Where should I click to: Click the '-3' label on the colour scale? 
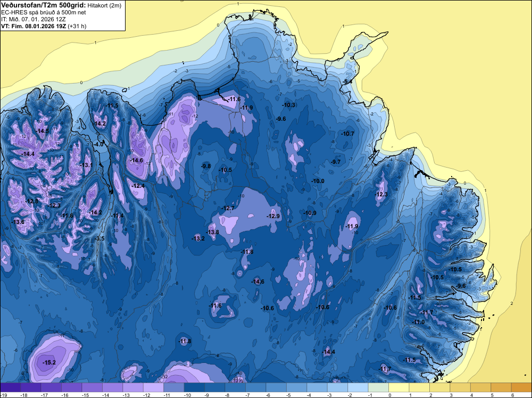click(x=330, y=395)
